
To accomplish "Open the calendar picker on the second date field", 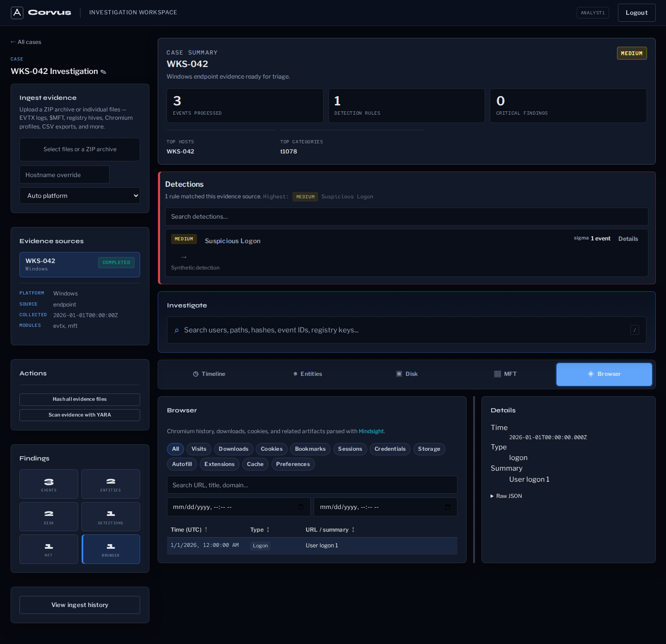I will click(x=448, y=507).
